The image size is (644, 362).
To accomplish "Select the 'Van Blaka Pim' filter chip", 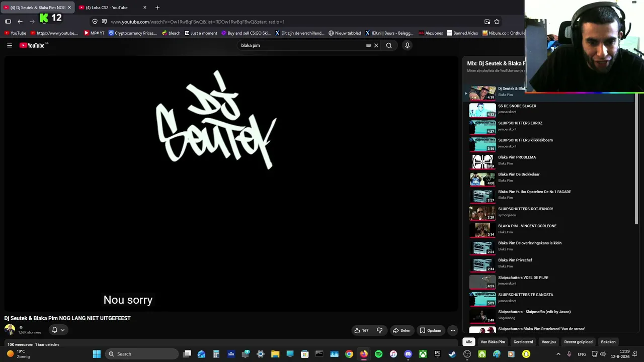I will click(493, 342).
